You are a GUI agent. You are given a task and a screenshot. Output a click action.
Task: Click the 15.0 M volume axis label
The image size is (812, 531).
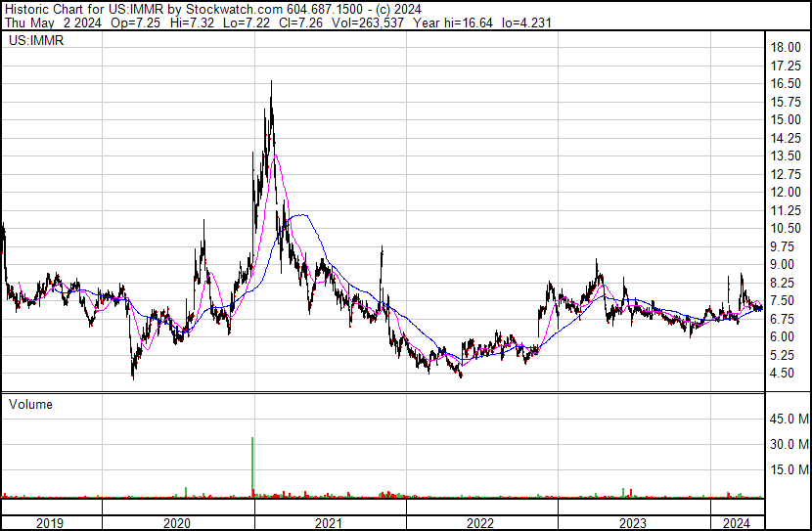789,469
